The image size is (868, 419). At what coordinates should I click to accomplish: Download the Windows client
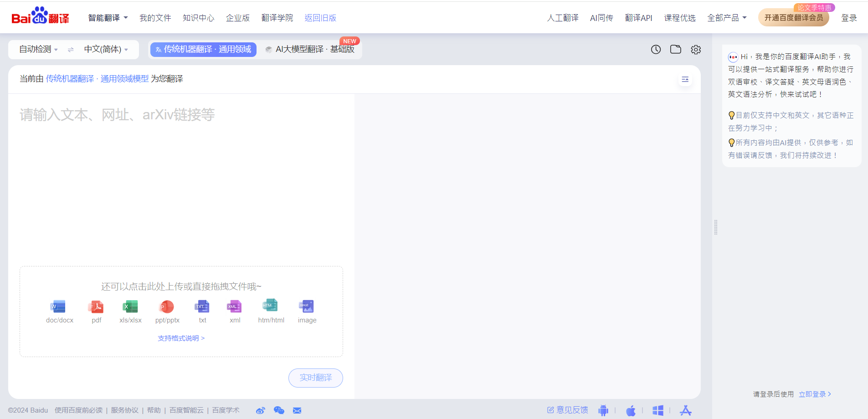pyautogui.click(x=658, y=410)
